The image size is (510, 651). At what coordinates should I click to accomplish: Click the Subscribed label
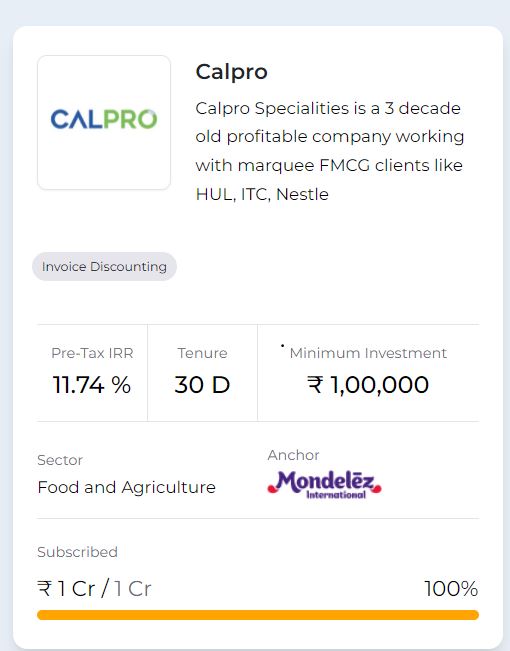pos(77,552)
